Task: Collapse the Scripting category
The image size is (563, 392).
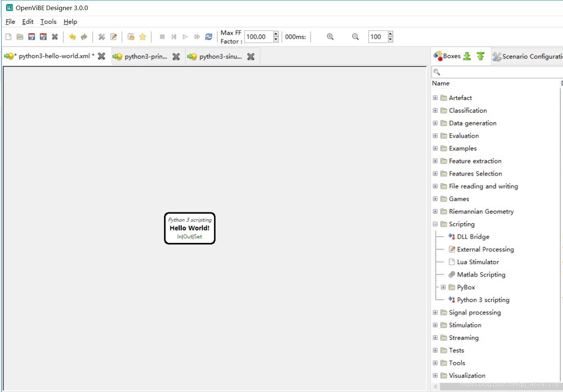Action: coord(435,224)
